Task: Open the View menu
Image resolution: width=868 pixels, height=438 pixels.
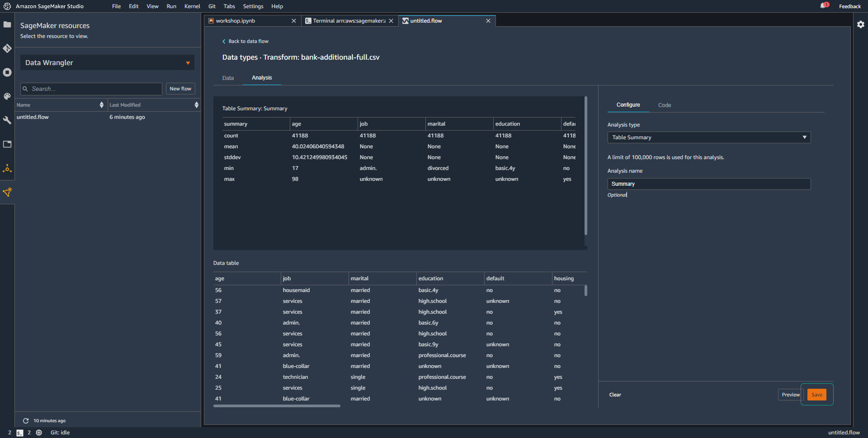Action: (x=152, y=6)
